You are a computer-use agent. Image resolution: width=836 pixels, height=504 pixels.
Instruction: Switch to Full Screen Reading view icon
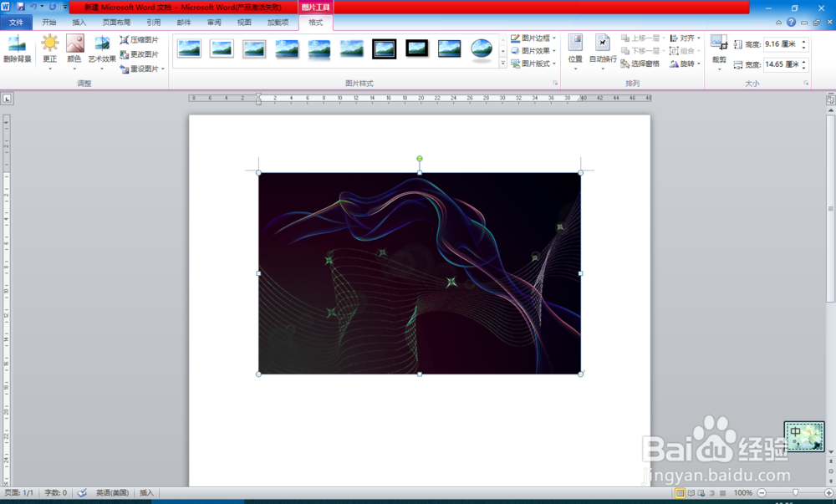tap(691, 493)
